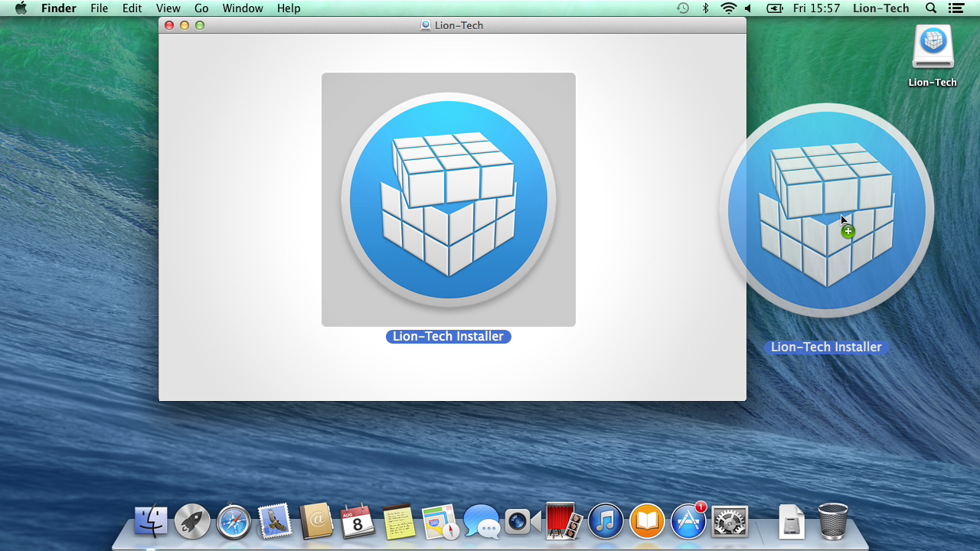The height and width of the screenshot is (551, 980).
Task: Open Maps from the Dock
Action: coord(440,522)
